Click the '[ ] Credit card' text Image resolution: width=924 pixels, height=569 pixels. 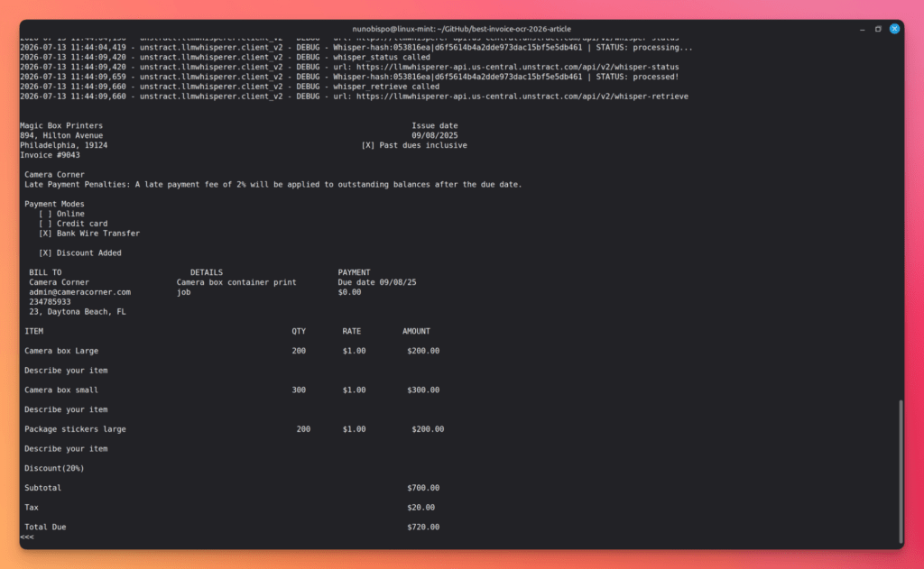(73, 224)
